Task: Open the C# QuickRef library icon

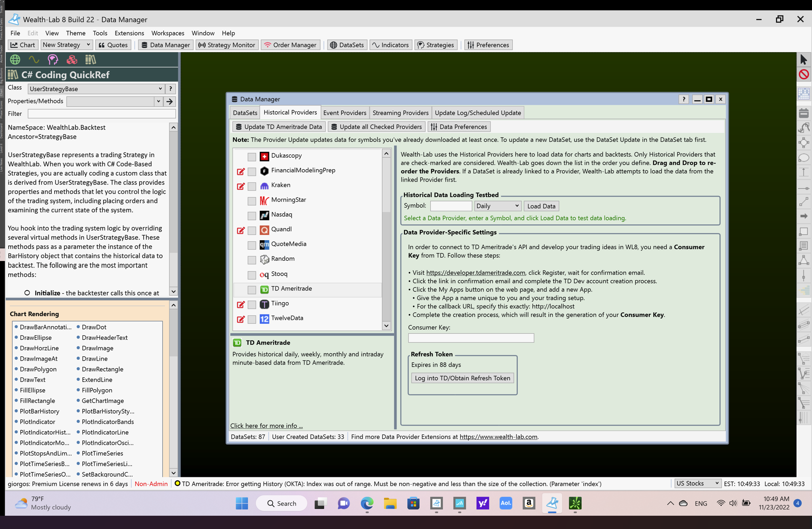Action: click(x=91, y=59)
